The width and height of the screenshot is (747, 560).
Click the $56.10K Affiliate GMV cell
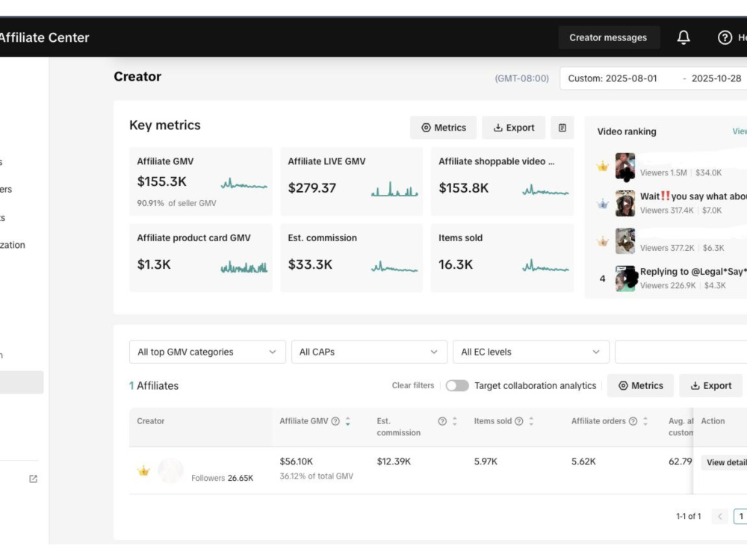click(297, 461)
